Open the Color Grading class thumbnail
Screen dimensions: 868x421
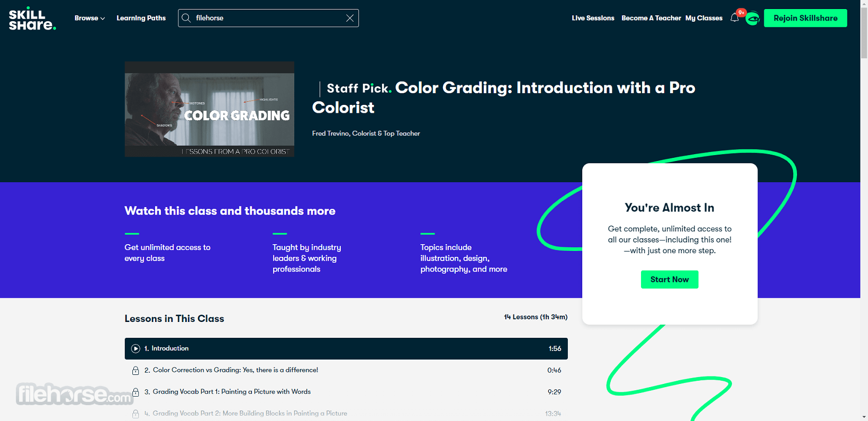pos(210,109)
